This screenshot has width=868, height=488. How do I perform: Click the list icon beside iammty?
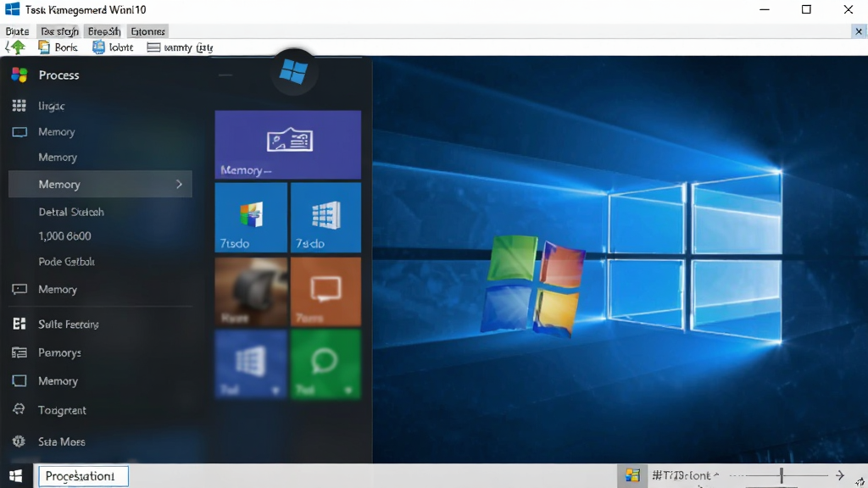pyautogui.click(x=153, y=47)
